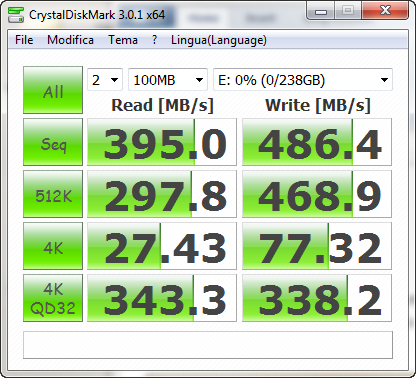Click the Seq read result 395.0
Image resolution: width=416 pixels, height=378 pixels.
tap(162, 142)
